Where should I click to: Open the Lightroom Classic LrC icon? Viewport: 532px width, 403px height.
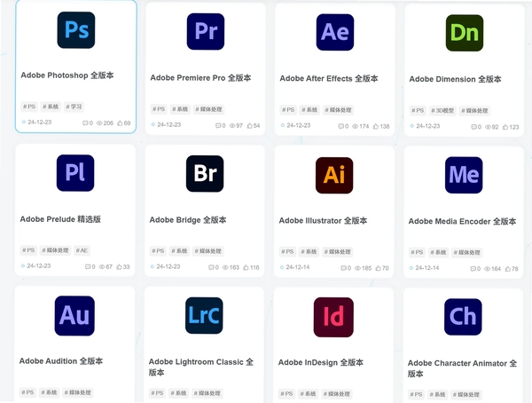[204, 316]
